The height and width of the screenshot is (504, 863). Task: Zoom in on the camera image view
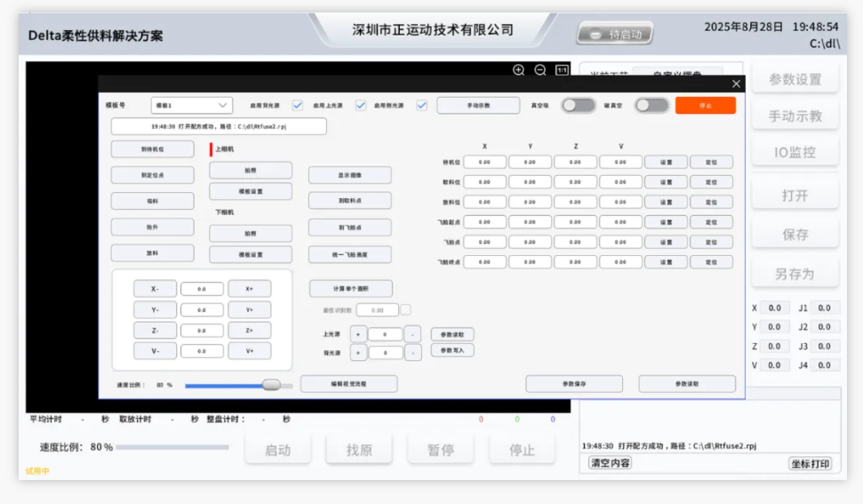[x=518, y=70]
